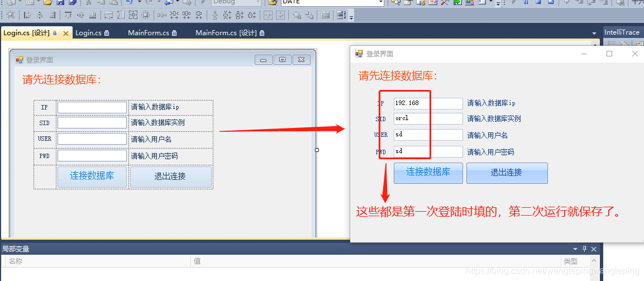The image size is (644, 281).
Task: Close the active Login.cs [设计] tab
Action: [65, 33]
